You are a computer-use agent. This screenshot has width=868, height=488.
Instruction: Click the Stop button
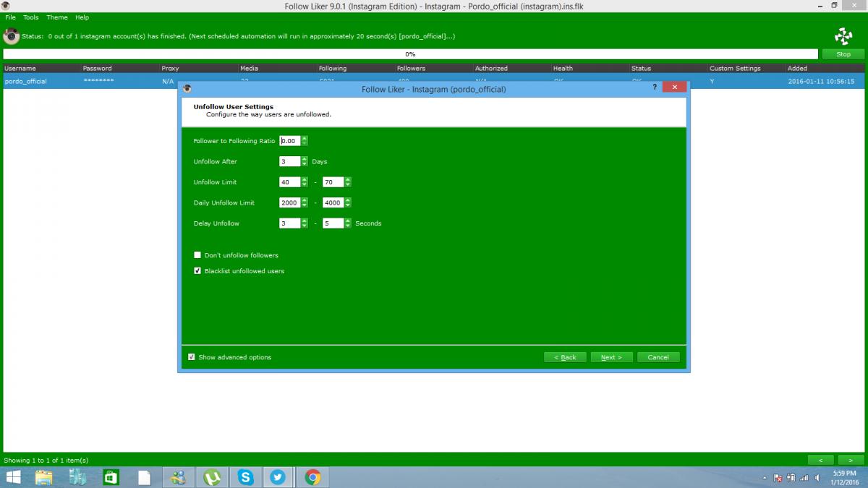click(843, 54)
